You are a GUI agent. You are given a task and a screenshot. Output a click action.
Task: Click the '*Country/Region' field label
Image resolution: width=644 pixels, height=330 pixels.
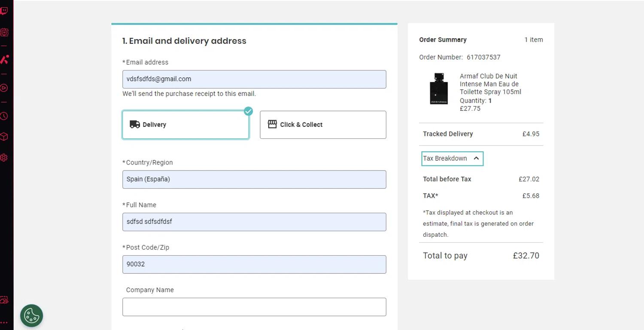[148, 162]
